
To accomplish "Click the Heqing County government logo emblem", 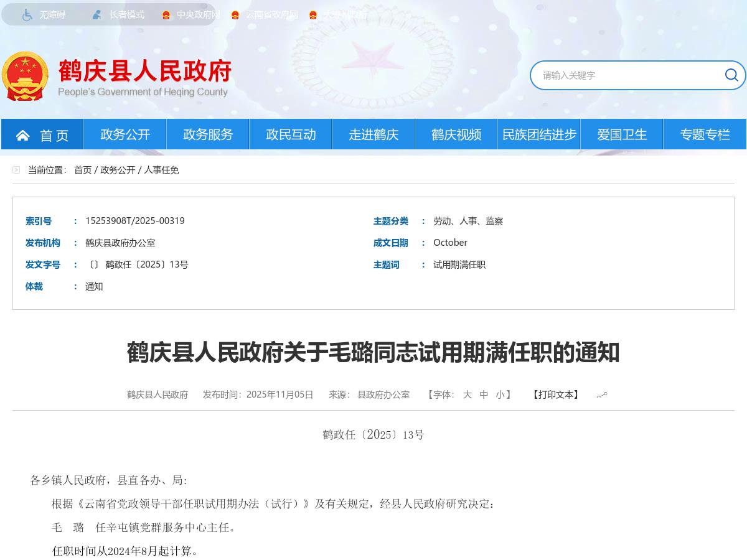I will (24, 76).
